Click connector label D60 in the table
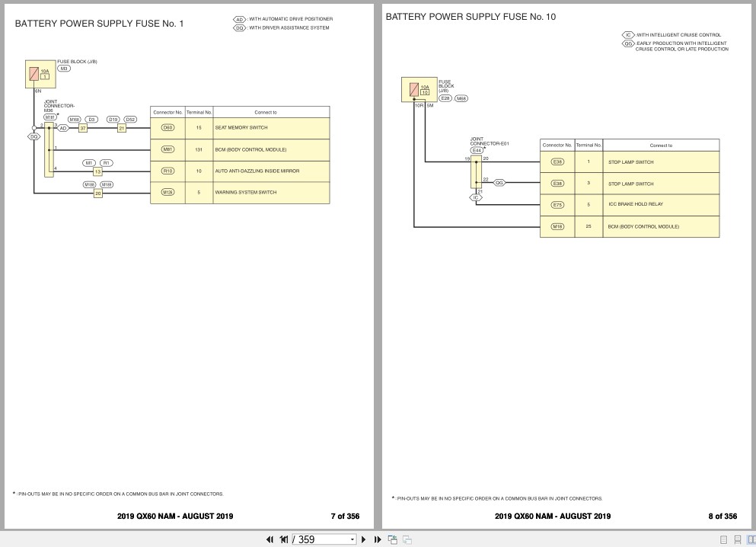Screen dimensions: 756x547 (x=167, y=128)
